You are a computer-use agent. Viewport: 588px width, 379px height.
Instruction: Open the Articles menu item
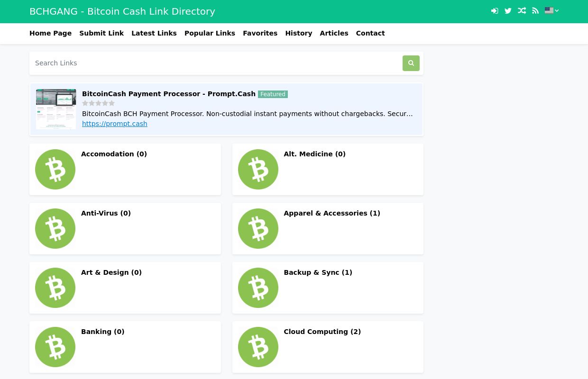point(334,33)
